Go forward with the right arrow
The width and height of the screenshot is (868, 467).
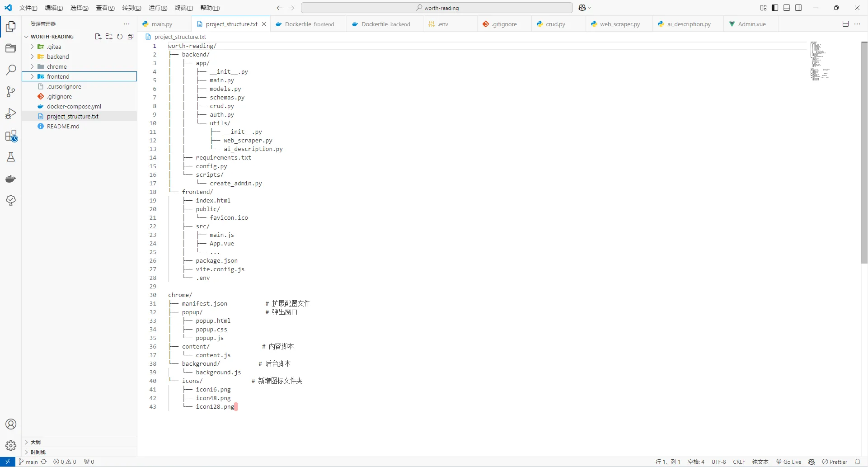pyautogui.click(x=291, y=8)
